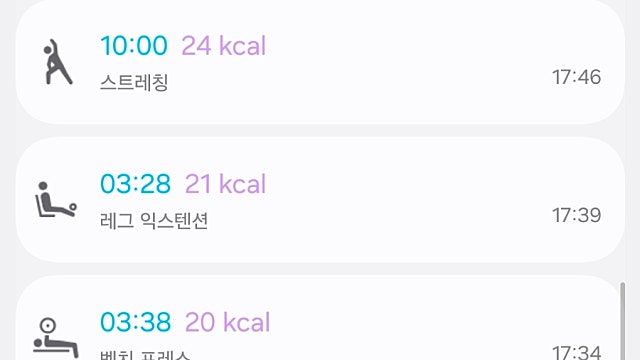Click gray gap between stretching and leg extension cards

320,131
